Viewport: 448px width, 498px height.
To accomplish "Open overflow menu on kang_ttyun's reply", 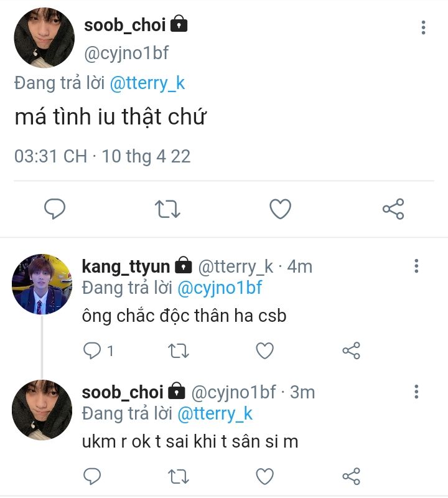I will (x=416, y=266).
